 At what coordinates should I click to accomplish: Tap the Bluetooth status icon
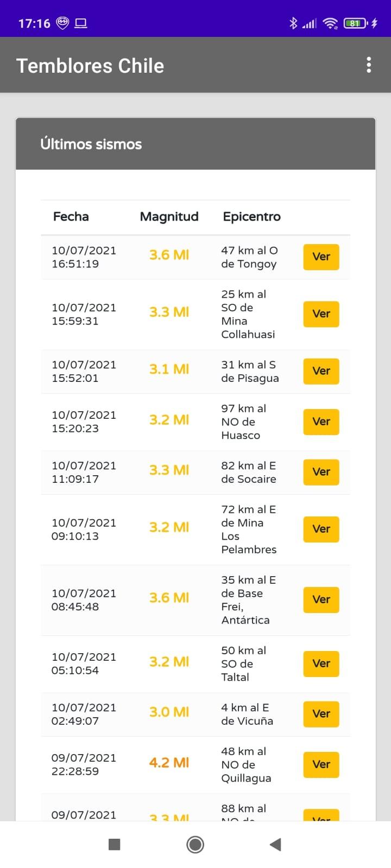pos(293,23)
